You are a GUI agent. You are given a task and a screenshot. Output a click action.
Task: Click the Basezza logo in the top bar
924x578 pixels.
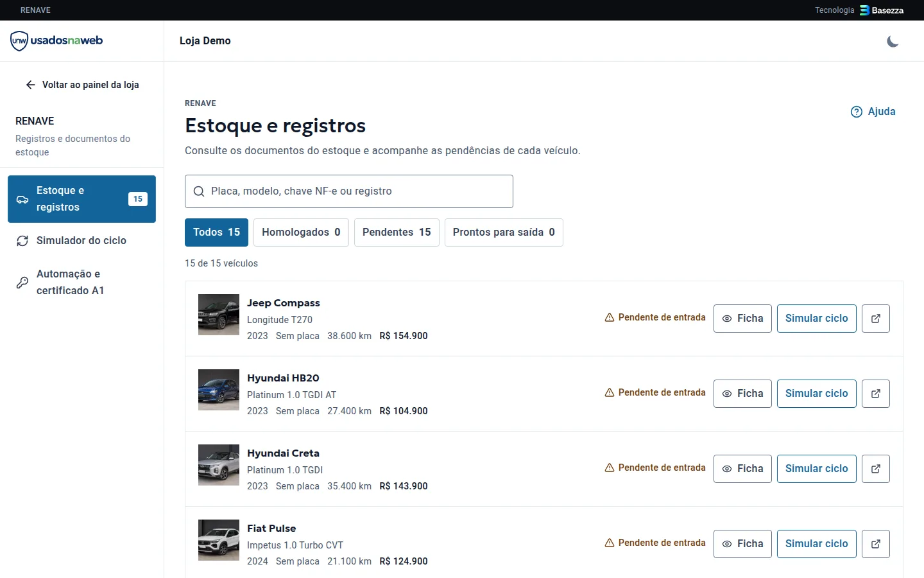(882, 10)
